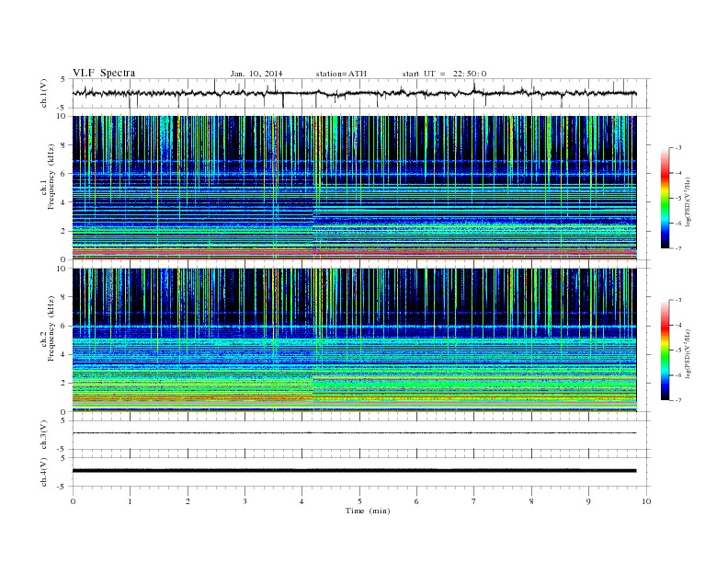The width and height of the screenshot is (728, 563).
Task: Click the "-5" tick on ch.1 colorbar
Action: tap(678, 198)
